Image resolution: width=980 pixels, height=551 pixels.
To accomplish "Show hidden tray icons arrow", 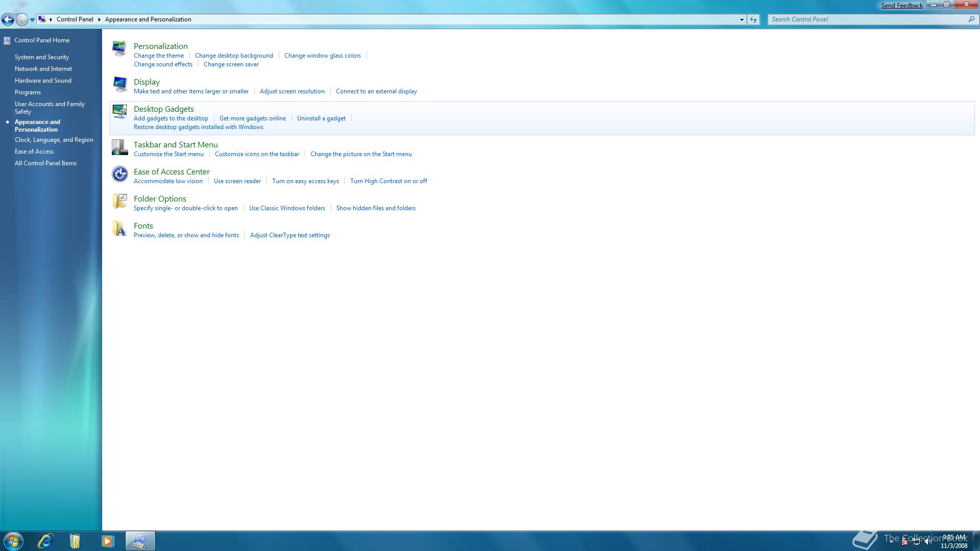I will point(892,541).
